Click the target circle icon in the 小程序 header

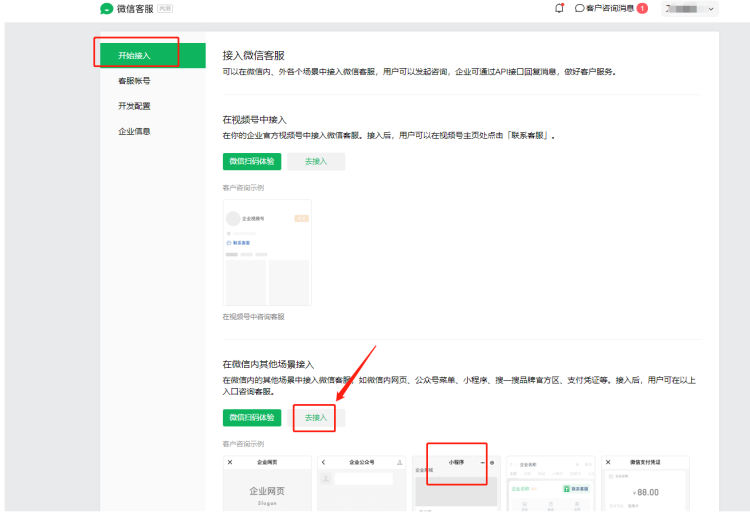492,462
